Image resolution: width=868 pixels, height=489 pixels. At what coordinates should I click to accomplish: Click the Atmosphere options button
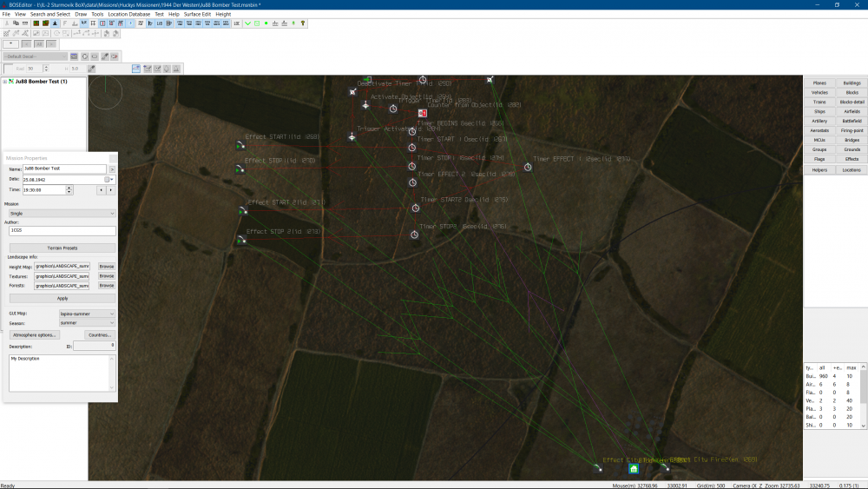click(35, 334)
